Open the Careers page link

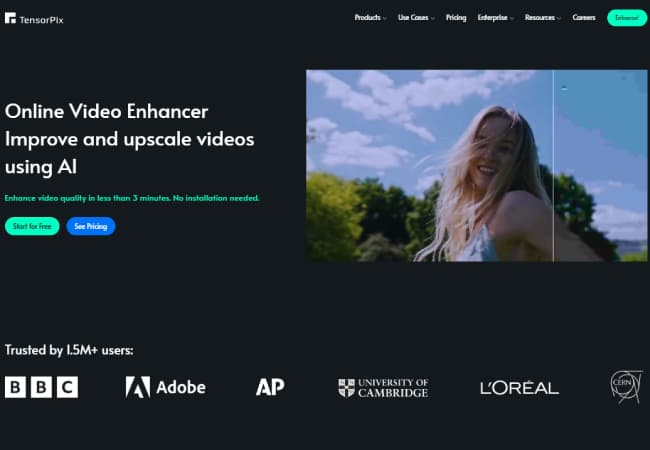point(584,18)
